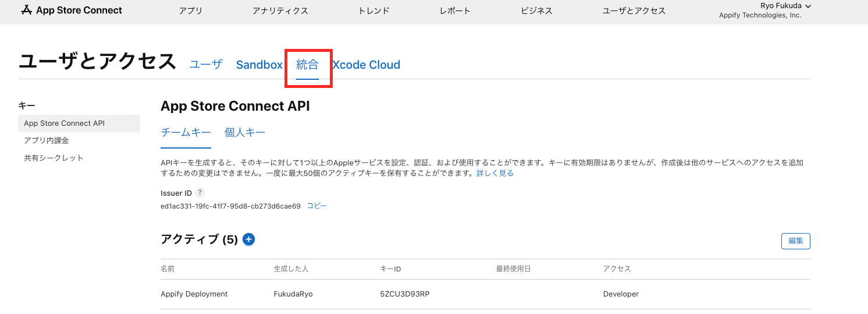Click the アクセス column header
This screenshot has width=868, height=314.
(x=617, y=269)
